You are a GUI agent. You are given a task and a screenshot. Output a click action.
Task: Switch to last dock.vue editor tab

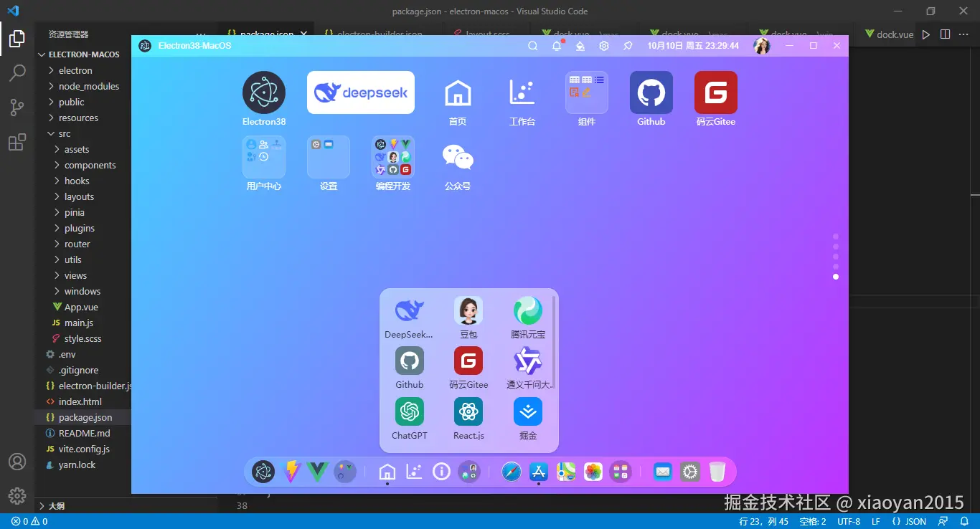point(888,34)
